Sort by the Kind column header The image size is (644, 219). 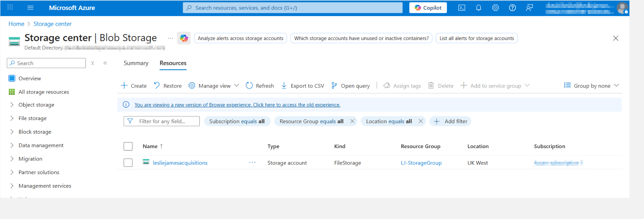click(340, 146)
